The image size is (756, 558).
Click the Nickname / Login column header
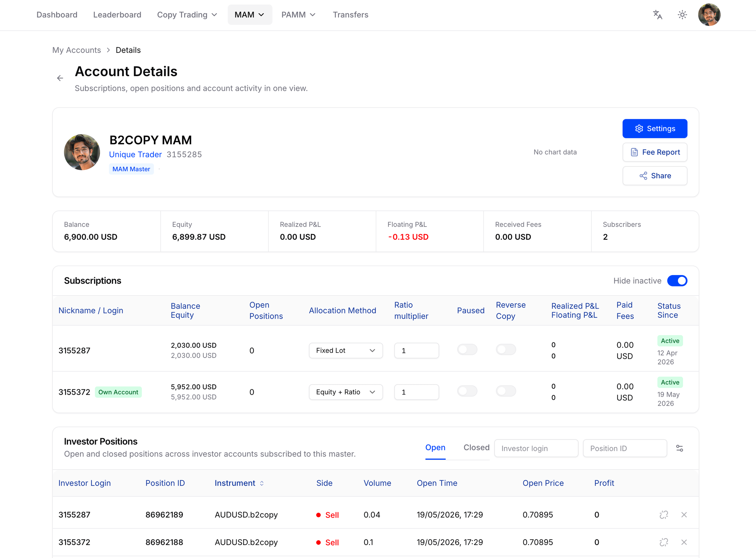point(91,310)
